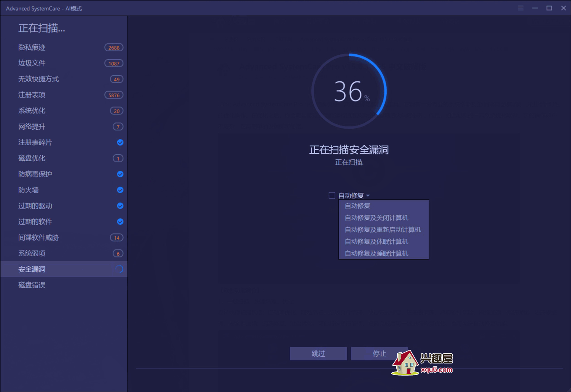Click the checkmark icon beside 防病毒保护
The width and height of the screenshot is (571, 392).
[x=120, y=174]
